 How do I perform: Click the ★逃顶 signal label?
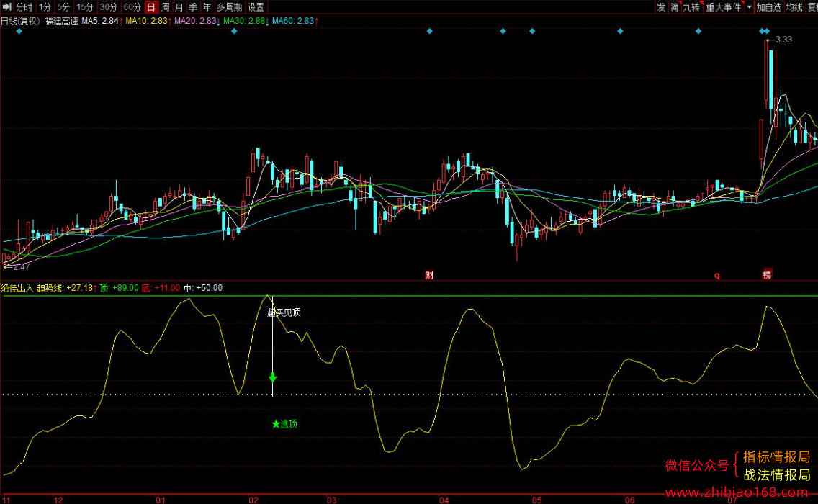click(285, 424)
